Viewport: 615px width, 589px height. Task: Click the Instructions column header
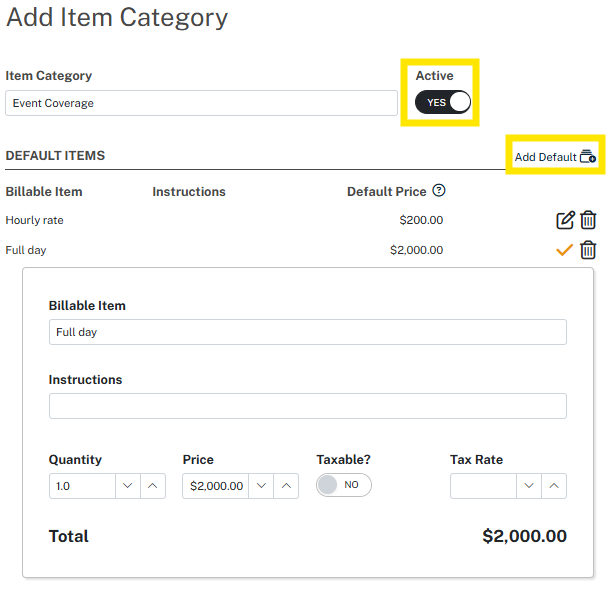(x=189, y=192)
